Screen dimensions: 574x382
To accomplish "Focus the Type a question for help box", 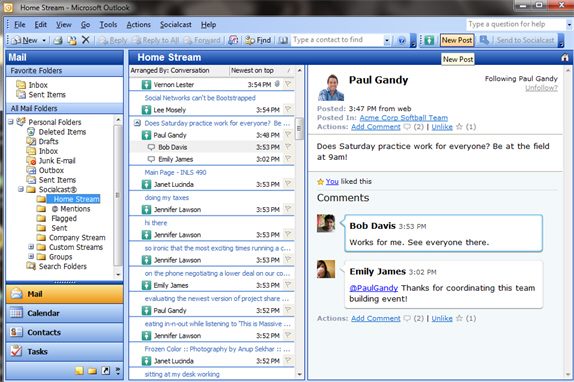I will (x=516, y=25).
